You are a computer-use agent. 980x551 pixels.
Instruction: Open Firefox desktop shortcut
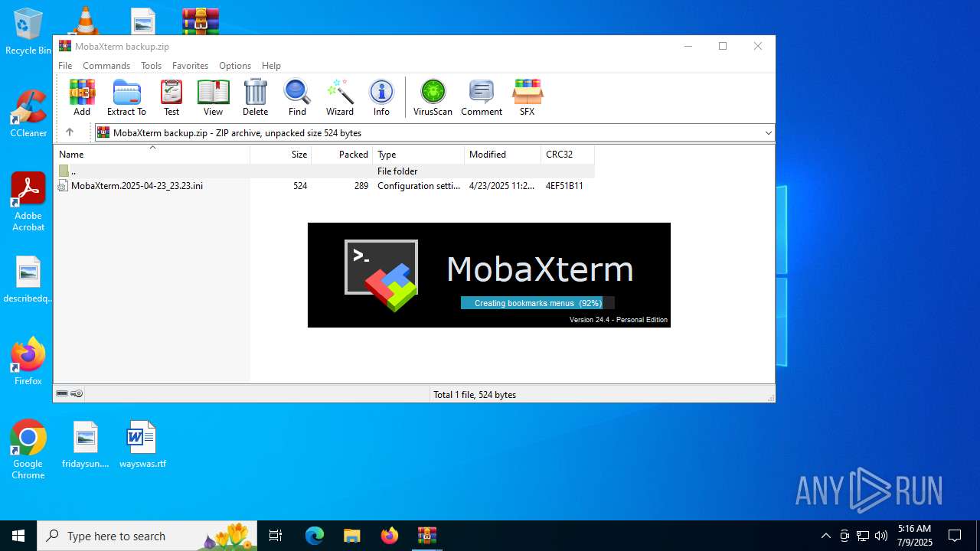pyautogui.click(x=28, y=361)
